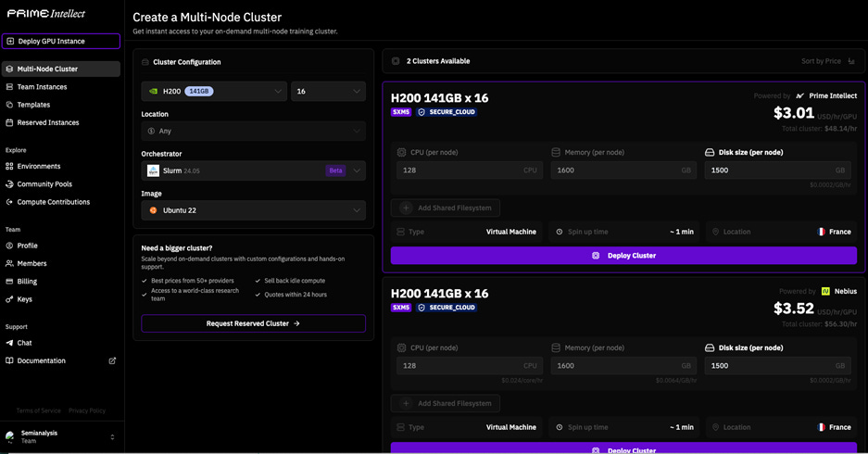Click the Templates sidebar icon
The width and height of the screenshot is (868, 454).
[9, 105]
